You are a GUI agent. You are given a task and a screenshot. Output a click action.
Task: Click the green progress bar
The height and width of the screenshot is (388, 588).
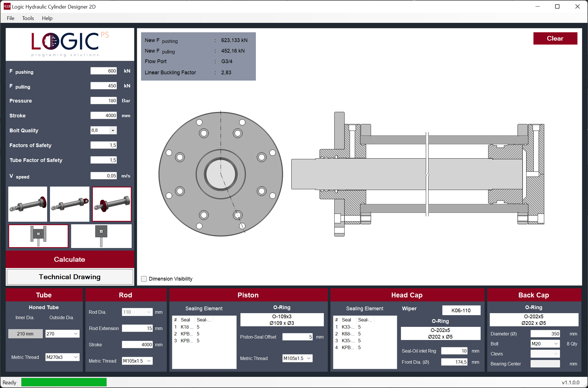(64, 382)
